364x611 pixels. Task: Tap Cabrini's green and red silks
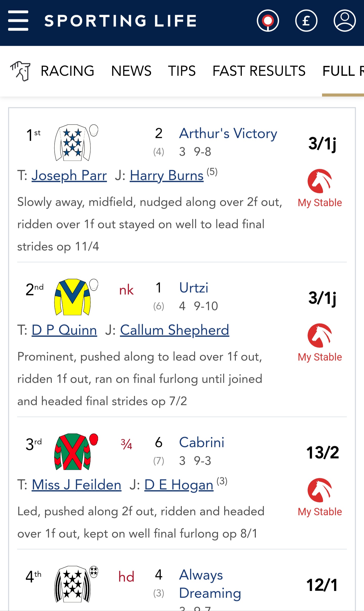tap(73, 452)
